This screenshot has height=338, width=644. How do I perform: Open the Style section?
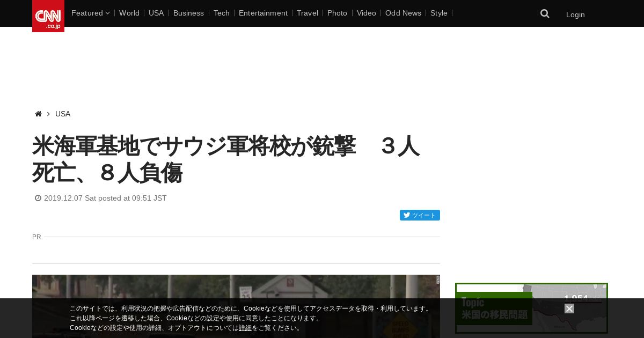click(x=439, y=13)
